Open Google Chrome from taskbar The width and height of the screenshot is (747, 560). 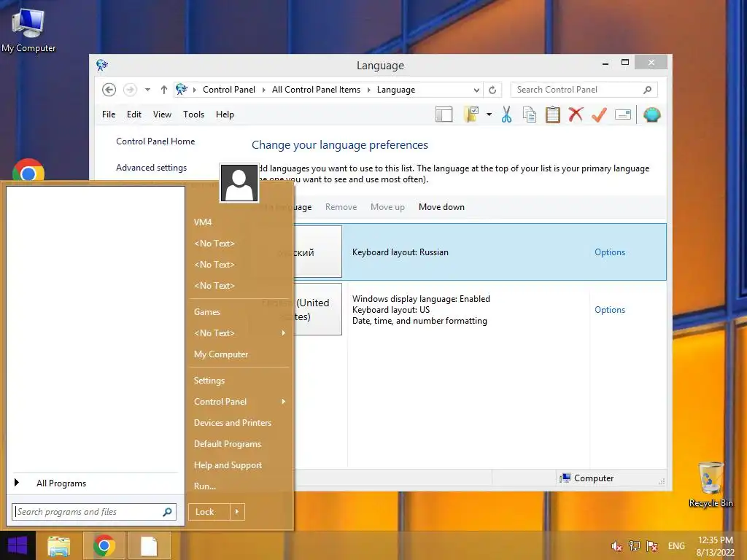pos(104,545)
